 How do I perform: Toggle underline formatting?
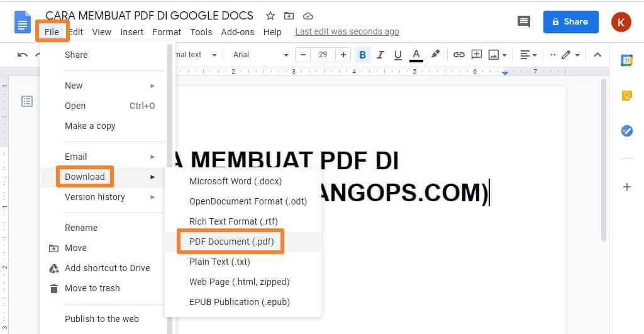397,55
